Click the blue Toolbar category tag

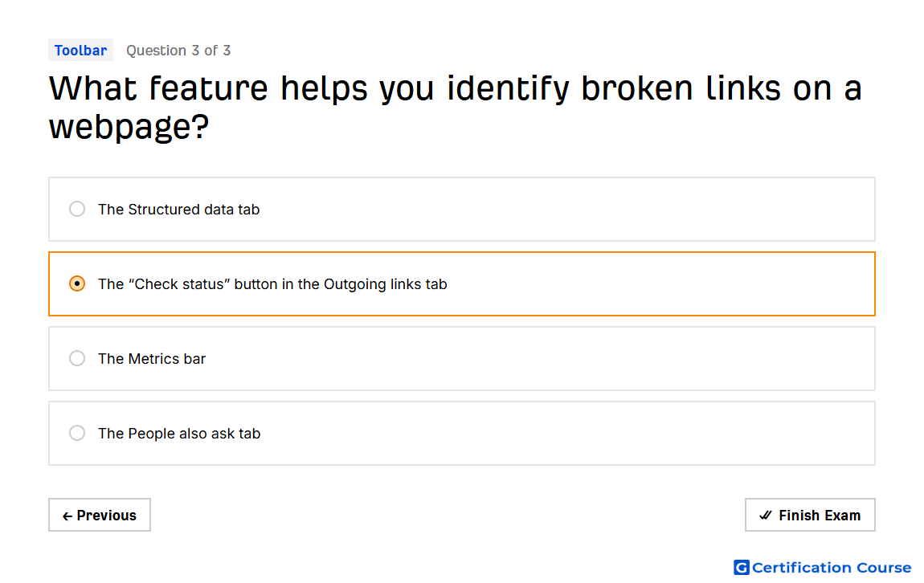point(80,50)
